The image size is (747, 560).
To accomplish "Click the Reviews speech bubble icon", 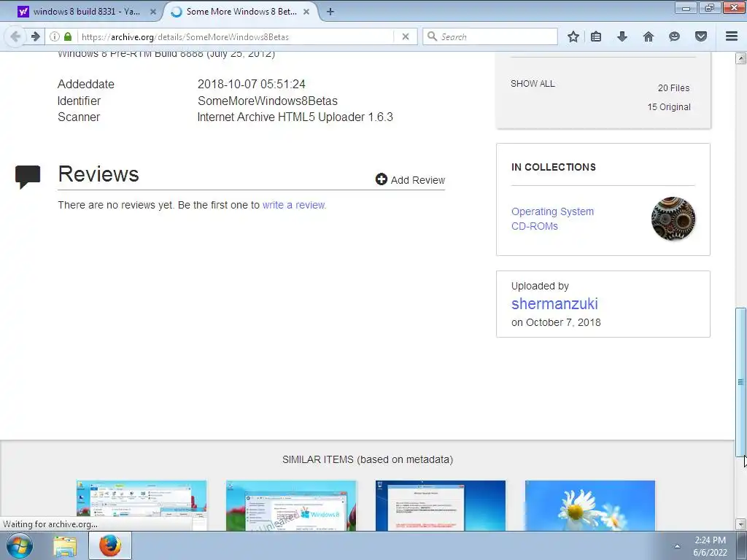I will tap(28, 176).
